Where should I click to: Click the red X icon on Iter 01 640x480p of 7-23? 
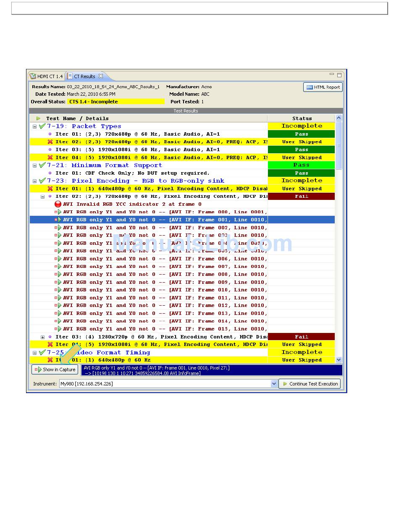[50, 189]
